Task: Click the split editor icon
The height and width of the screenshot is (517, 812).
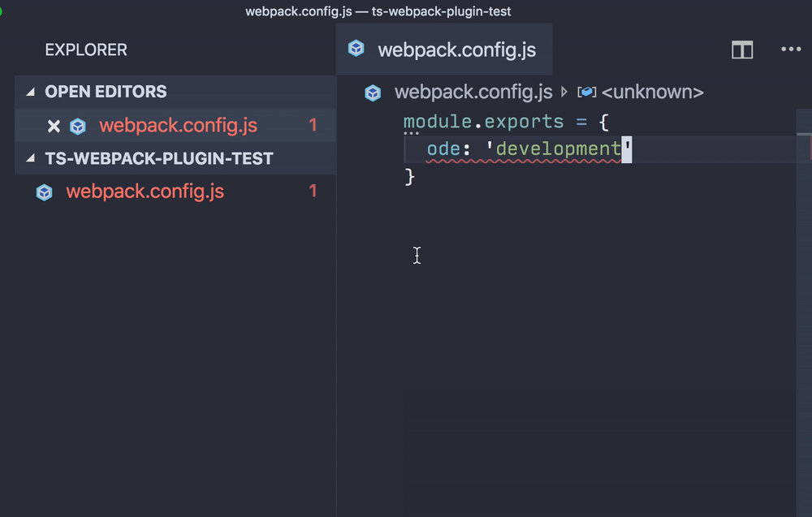Action: coord(741,50)
